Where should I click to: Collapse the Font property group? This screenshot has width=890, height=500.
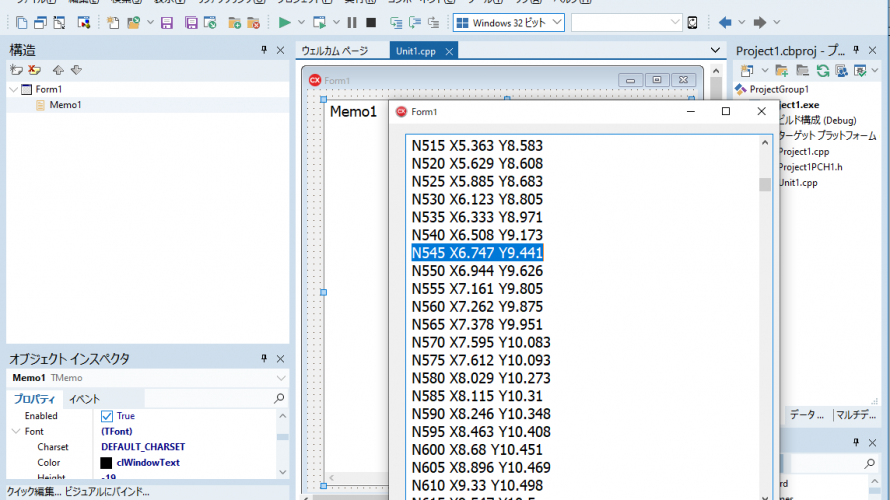tap(16, 431)
